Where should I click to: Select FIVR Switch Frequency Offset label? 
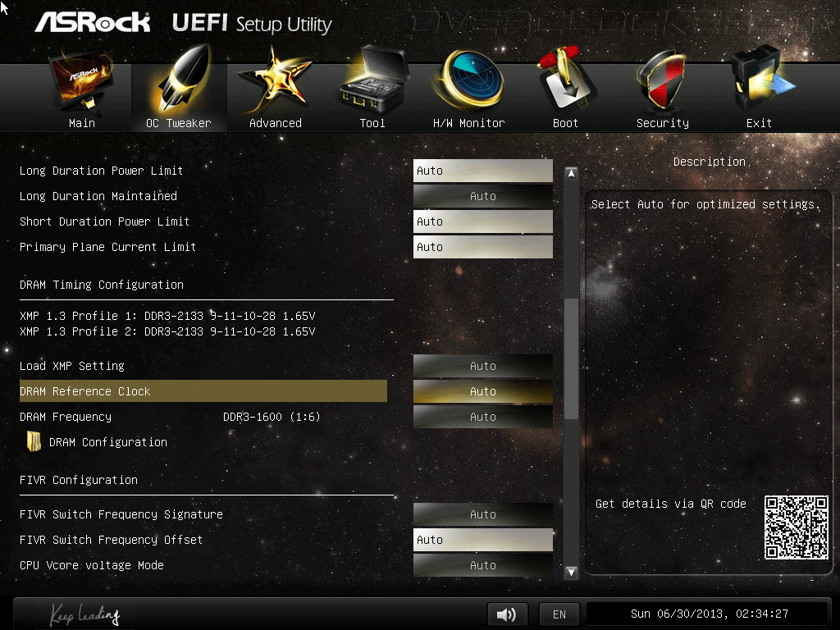pos(111,540)
